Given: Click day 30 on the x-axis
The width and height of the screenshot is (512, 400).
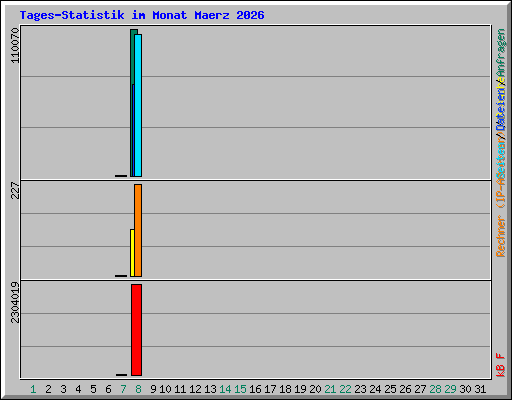Looking at the screenshot, I should 465,389.
